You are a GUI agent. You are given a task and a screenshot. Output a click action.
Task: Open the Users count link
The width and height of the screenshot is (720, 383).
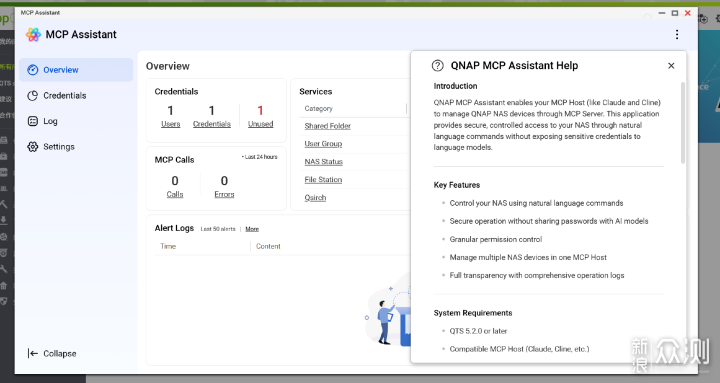[171, 124]
